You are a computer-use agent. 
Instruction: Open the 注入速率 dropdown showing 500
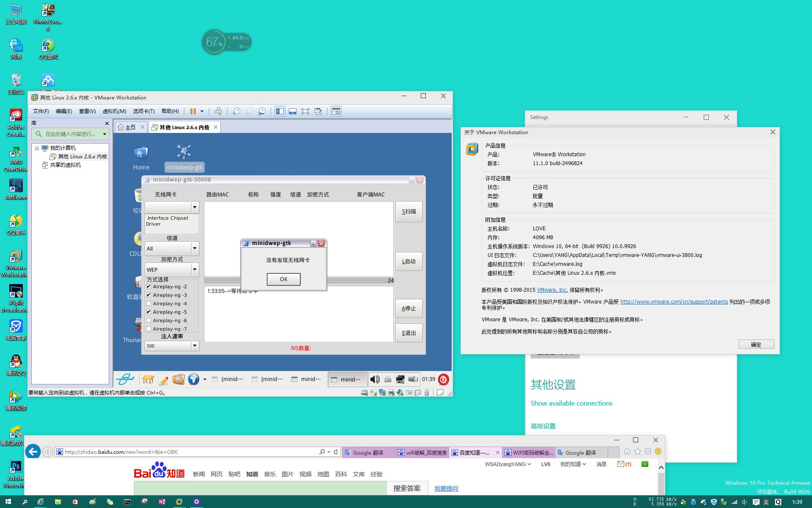coord(195,346)
